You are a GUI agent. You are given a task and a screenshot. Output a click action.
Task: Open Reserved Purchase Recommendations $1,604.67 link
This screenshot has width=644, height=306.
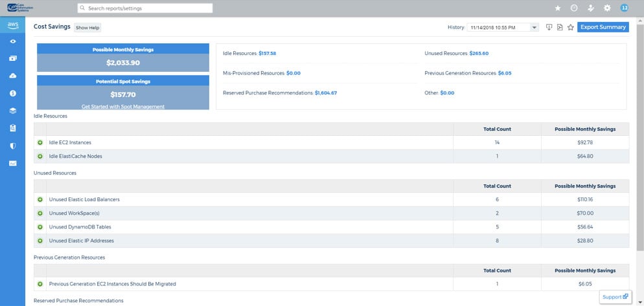[326, 93]
